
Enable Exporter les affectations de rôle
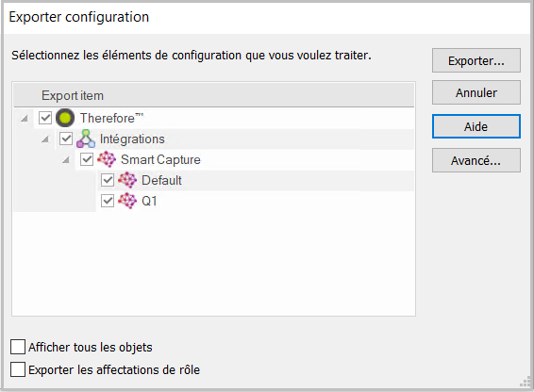point(18,369)
